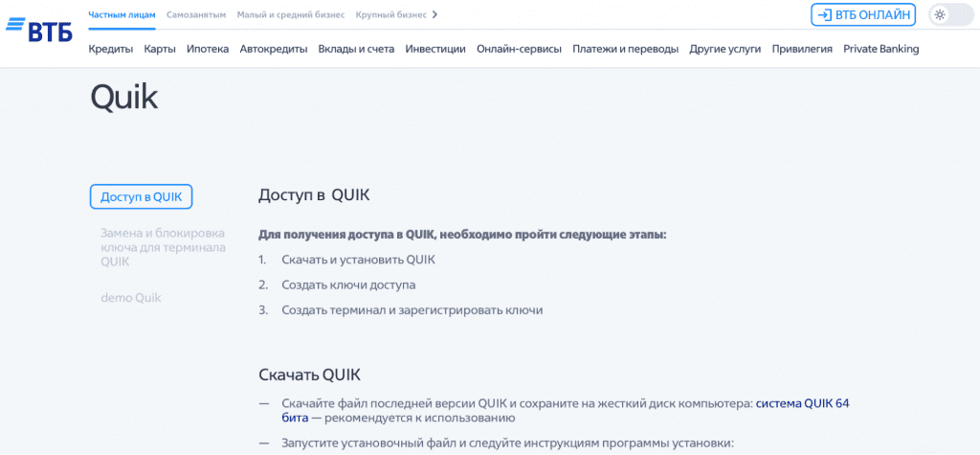Select the Частным лицам tab
The height and width of the screenshot is (455, 980).
(122, 15)
